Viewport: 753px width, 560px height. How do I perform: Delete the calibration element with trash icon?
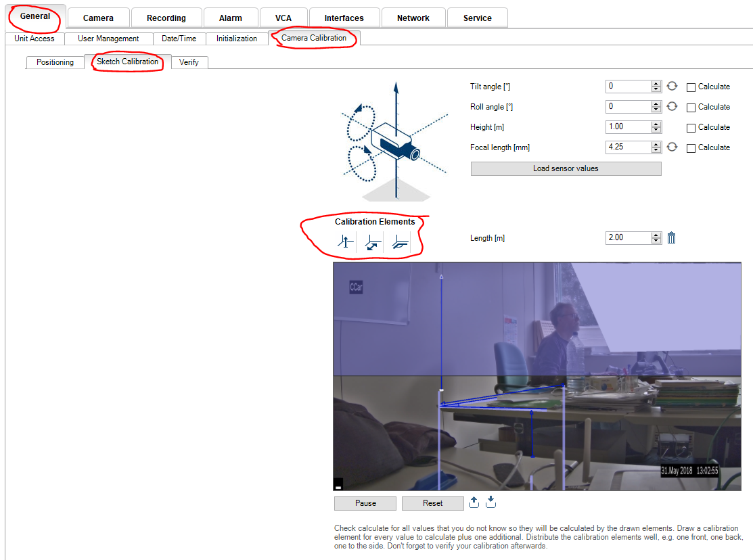pyautogui.click(x=671, y=238)
